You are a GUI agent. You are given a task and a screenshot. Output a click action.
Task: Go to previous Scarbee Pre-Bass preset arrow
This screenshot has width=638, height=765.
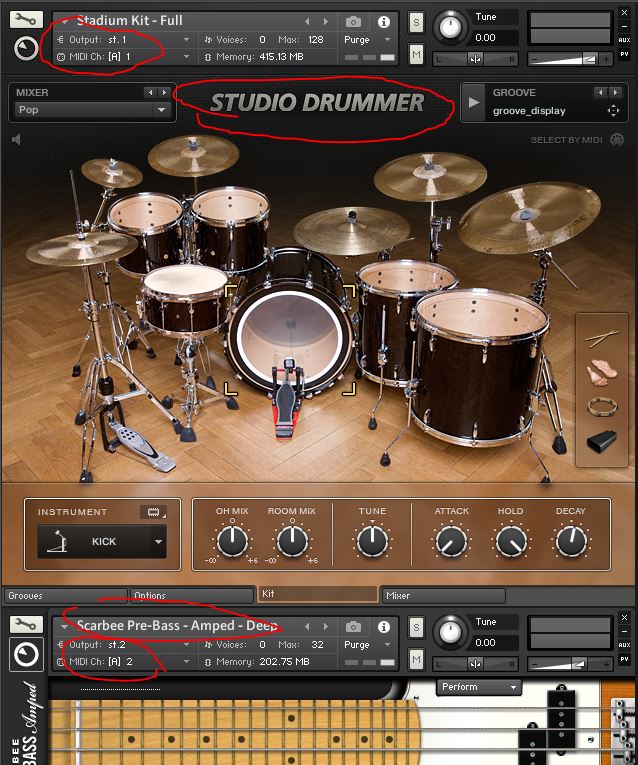click(x=307, y=626)
